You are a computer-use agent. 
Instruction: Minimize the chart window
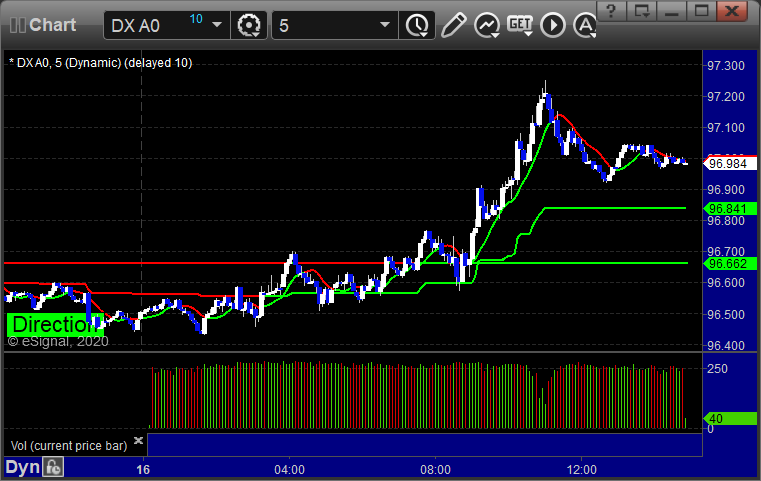(671, 11)
